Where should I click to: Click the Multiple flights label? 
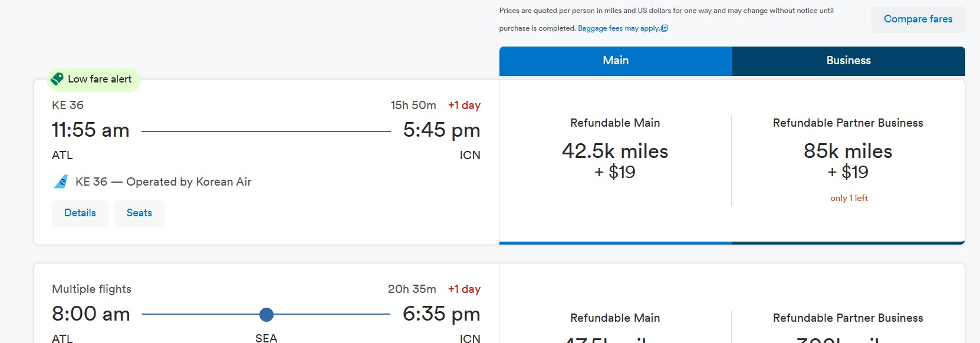point(91,289)
